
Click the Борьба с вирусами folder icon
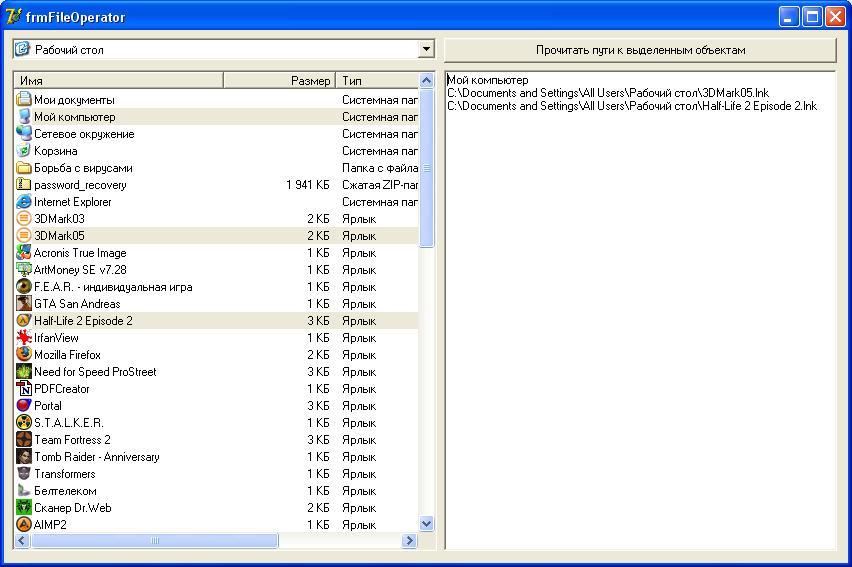click(x=24, y=167)
